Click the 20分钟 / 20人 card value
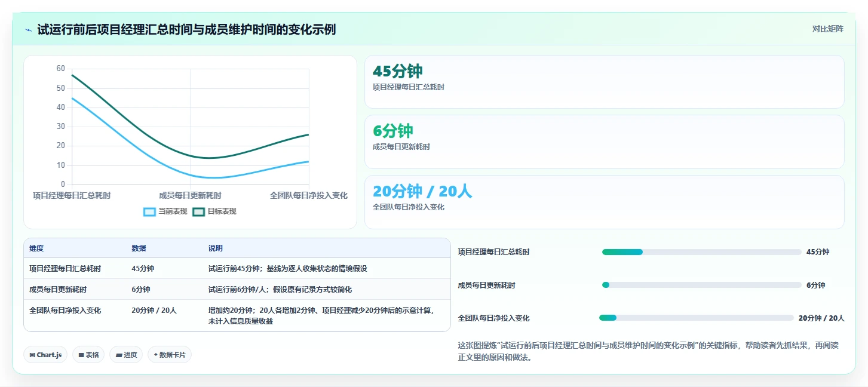The width and height of the screenshot is (868, 387). [422, 191]
